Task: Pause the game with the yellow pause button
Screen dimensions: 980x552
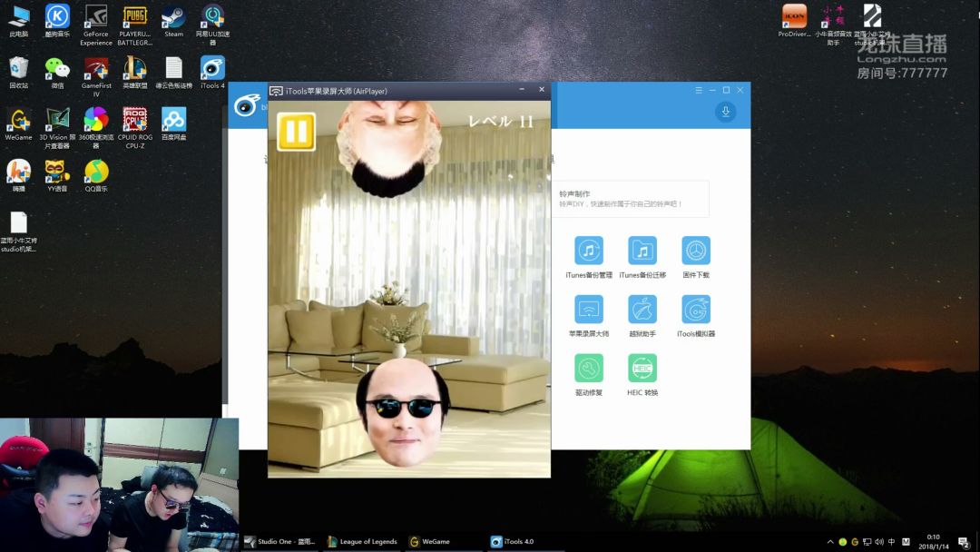Action: (x=296, y=132)
